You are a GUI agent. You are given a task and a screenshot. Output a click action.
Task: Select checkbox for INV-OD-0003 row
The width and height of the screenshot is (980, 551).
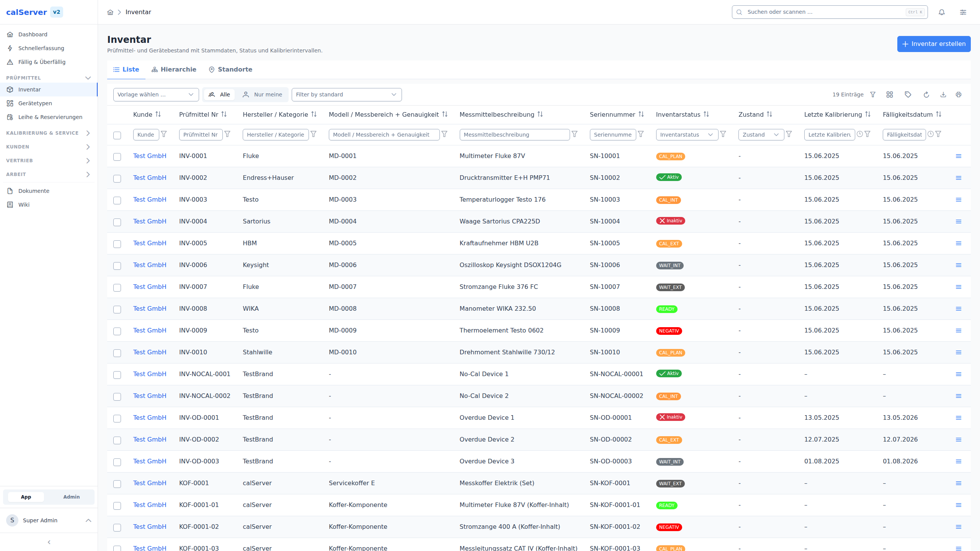click(117, 462)
